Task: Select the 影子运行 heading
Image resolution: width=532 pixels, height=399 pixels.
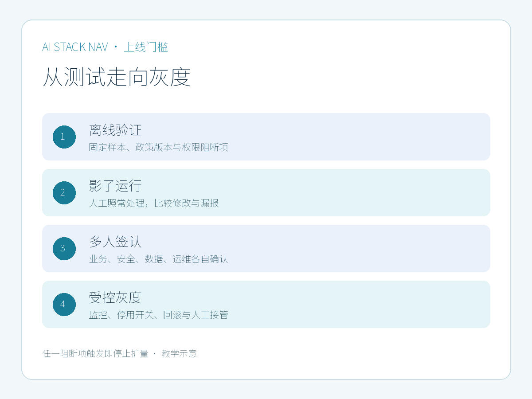Action: tap(115, 186)
